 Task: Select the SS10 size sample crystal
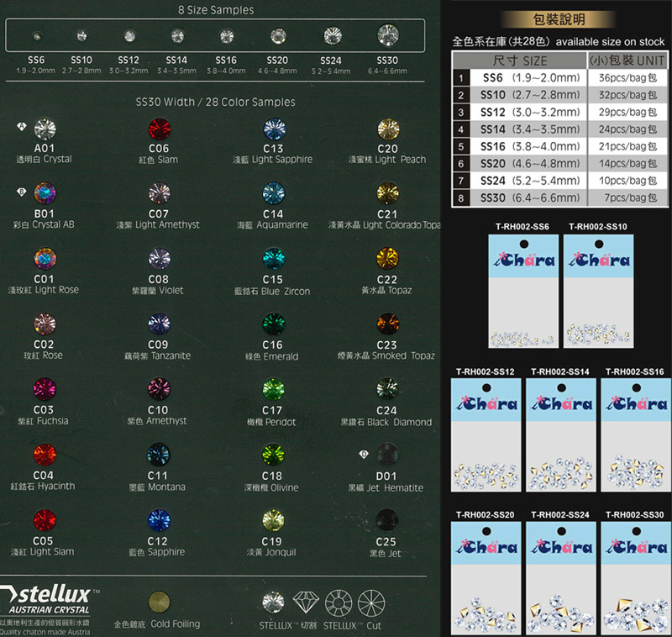tap(81, 36)
